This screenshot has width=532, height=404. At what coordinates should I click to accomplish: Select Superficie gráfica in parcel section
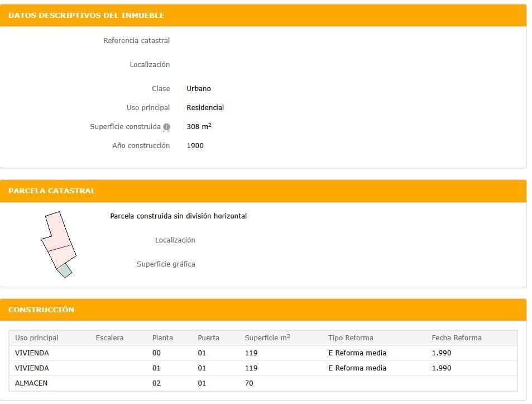pos(166,264)
